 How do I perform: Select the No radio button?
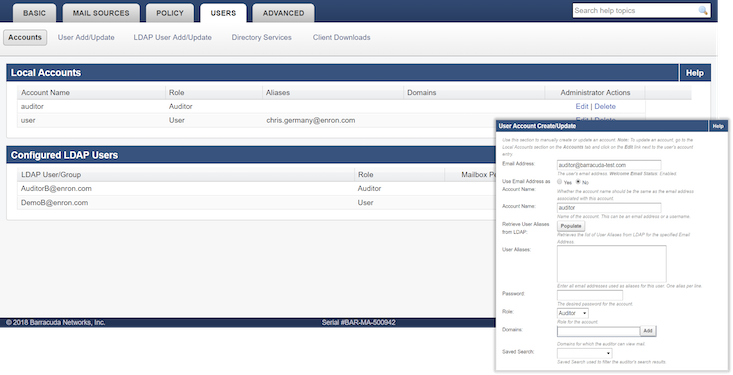(578, 181)
